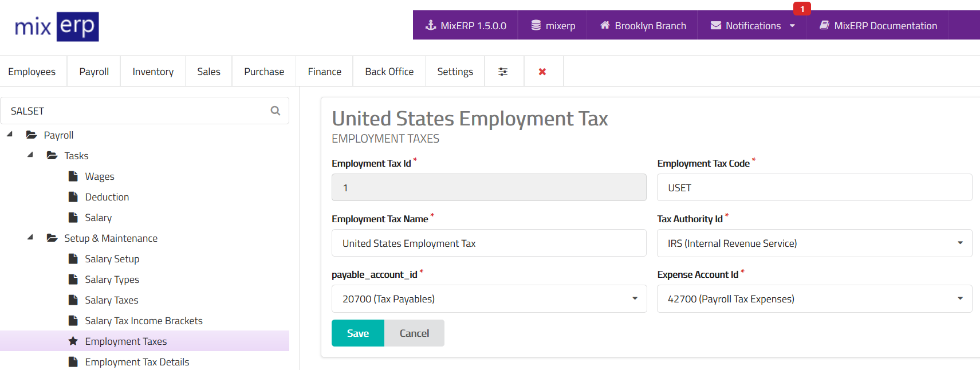The height and width of the screenshot is (370, 980).
Task: Click the red X icon in menu bar
Action: (x=542, y=72)
